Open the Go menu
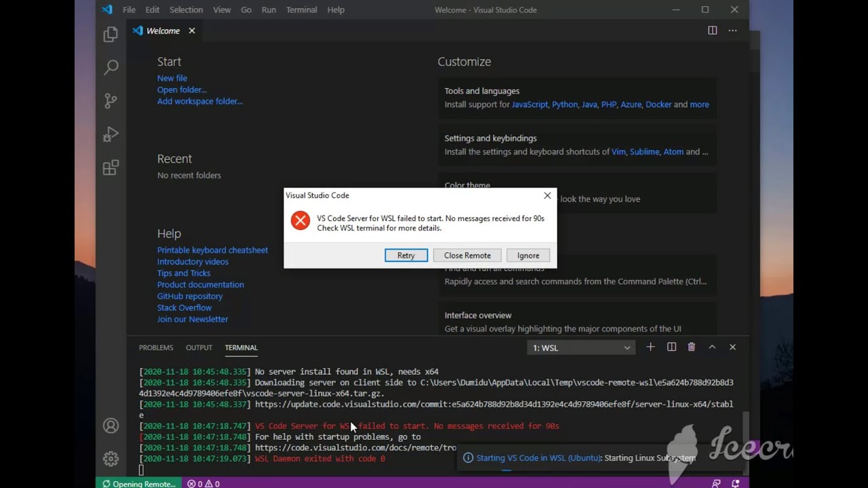The height and width of the screenshot is (488, 868). click(x=246, y=9)
